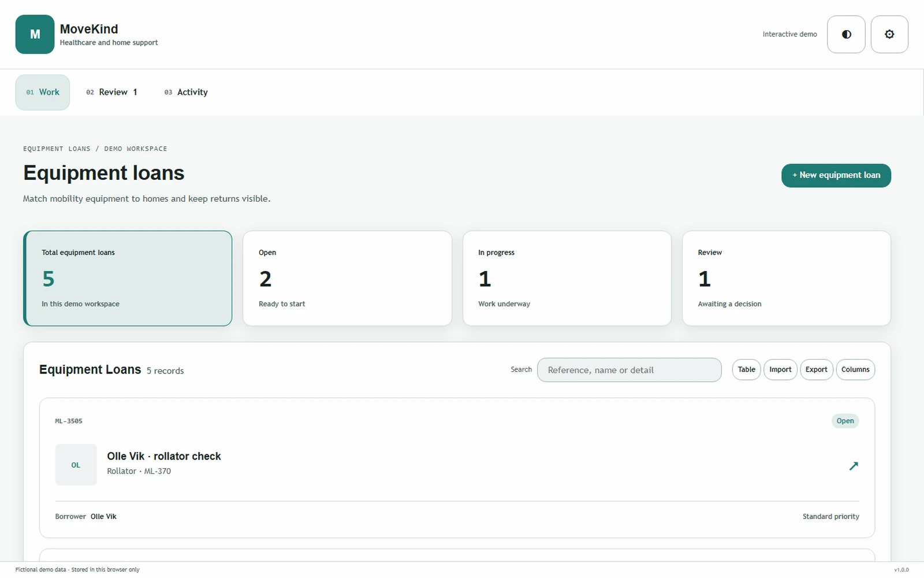Click the Standard priority label
This screenshot has width=924, height=578.
(x=831, y=517)
